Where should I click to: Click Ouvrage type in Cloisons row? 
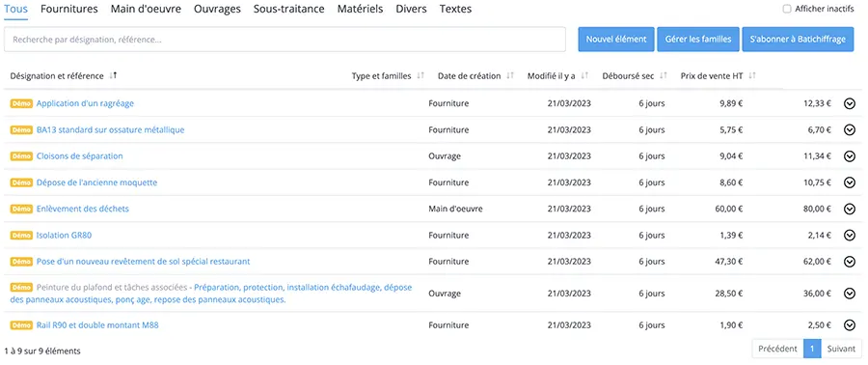pos(445,156)
